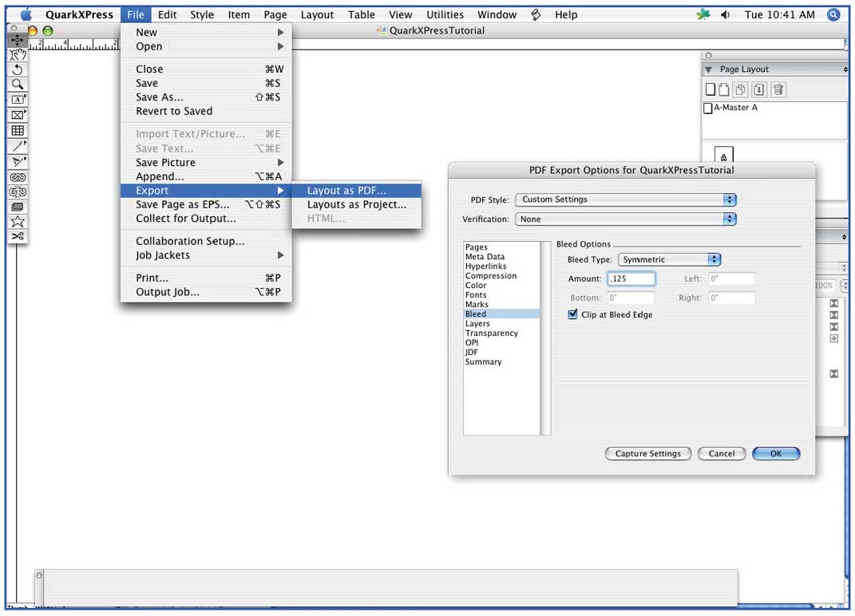Screen dimensions: 855x616
Task: Click Cancel in PDF Export Options
Action: coord(722,453)
